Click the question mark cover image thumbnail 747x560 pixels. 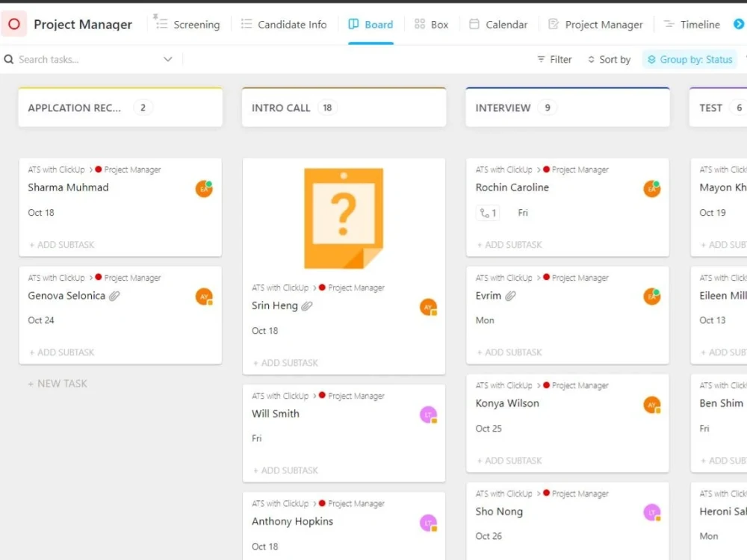click(344, 218)
